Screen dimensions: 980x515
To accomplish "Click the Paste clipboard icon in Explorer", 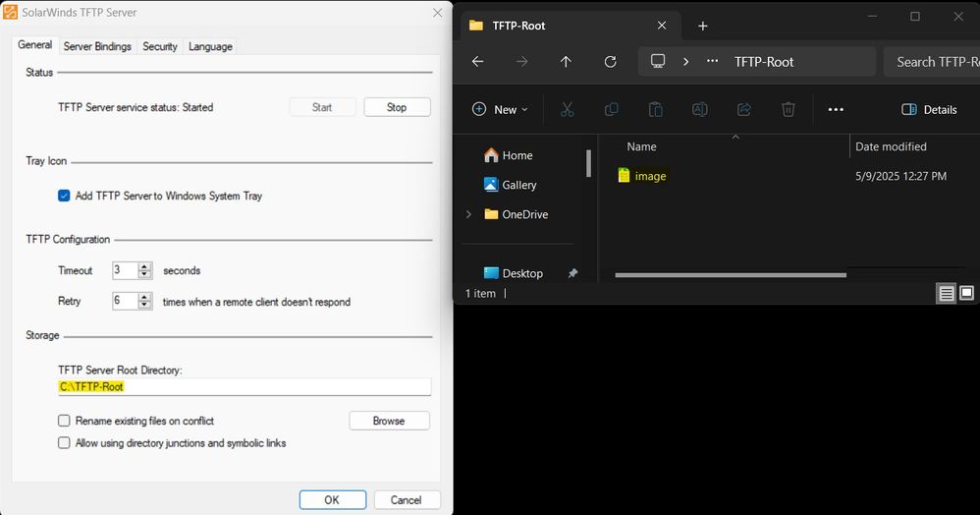I will [x=656, y=109].
